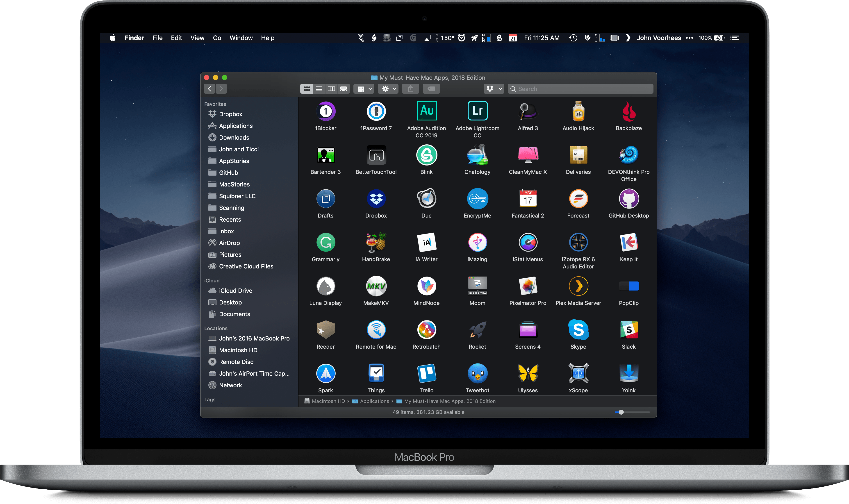Open the Dropbox toolbar dropdown
849x504 pixels.
pyautogui.click(x=494, y=89)
